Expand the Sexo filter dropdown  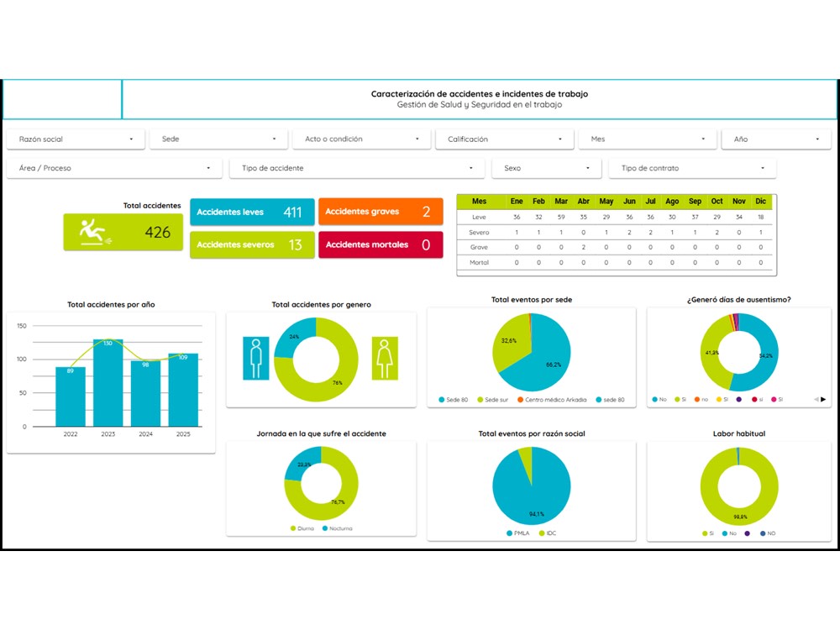pos(547,168)
